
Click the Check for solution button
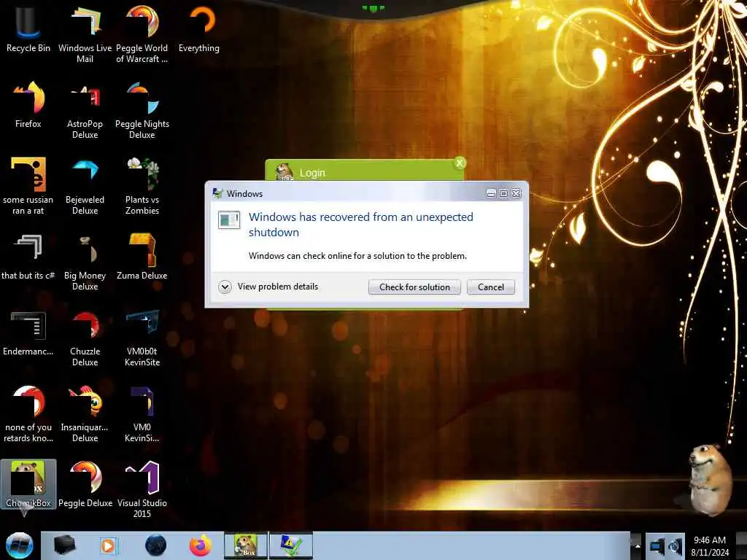414,287
